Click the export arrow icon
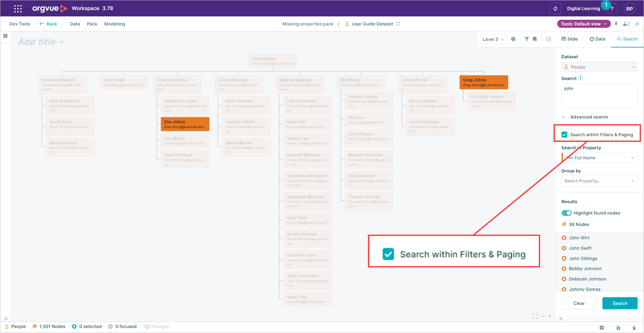The image size is (644, 333). pos(549,39)
